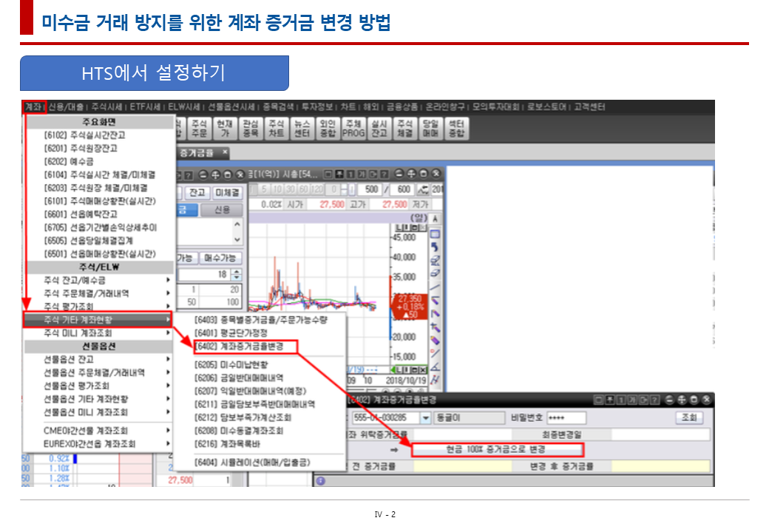The width and height of the screenshot is (769, 532).
Task: Open 주체PROG from the toolbar
Action: click(353, 129)
